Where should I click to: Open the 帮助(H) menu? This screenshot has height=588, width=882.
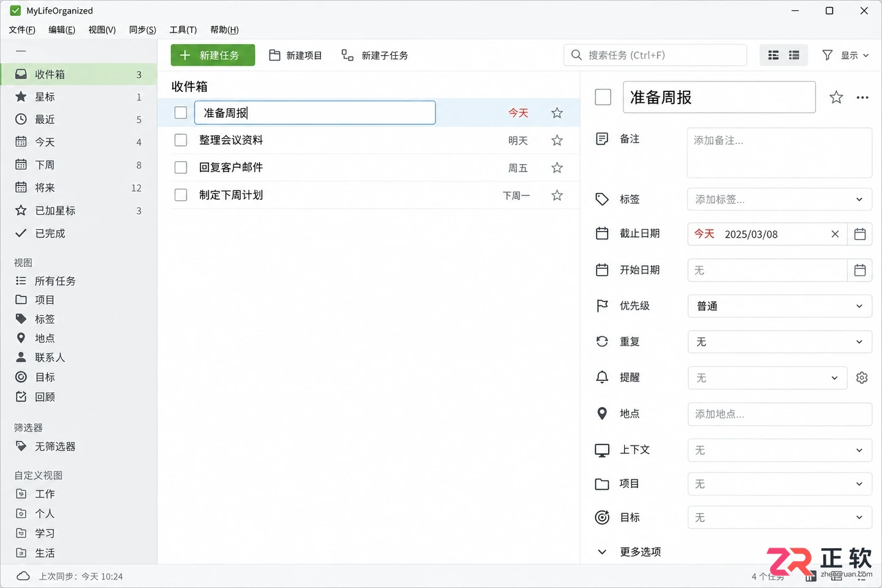pyautogui.click(x=224, y=29)
